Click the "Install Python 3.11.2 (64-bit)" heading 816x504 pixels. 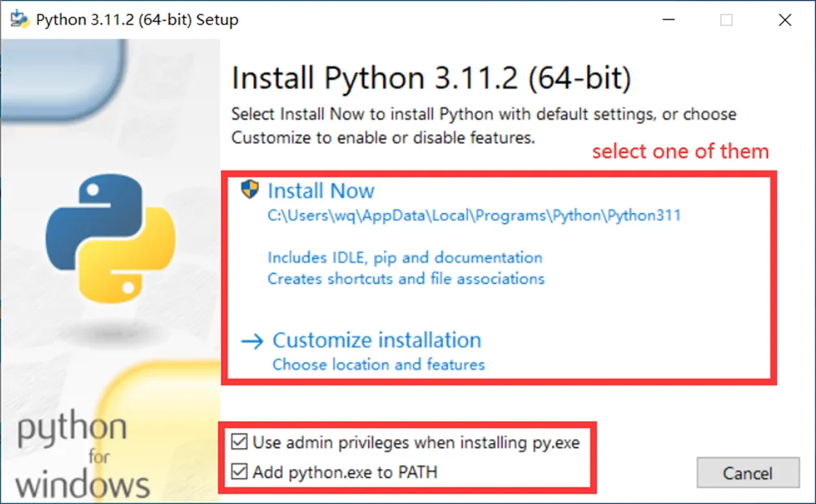pyautogui.click(x=431, y=79)
